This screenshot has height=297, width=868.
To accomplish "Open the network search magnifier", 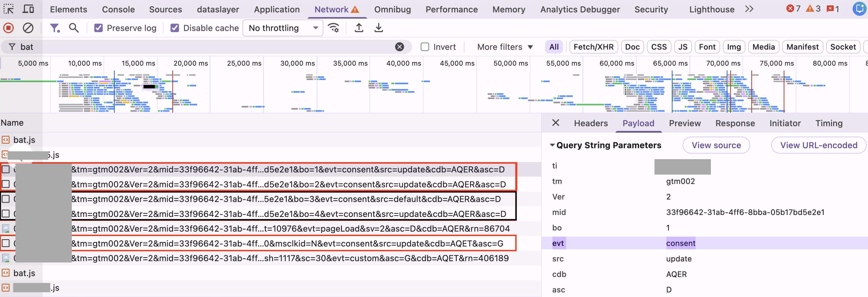I will click(x=74, y=28).
